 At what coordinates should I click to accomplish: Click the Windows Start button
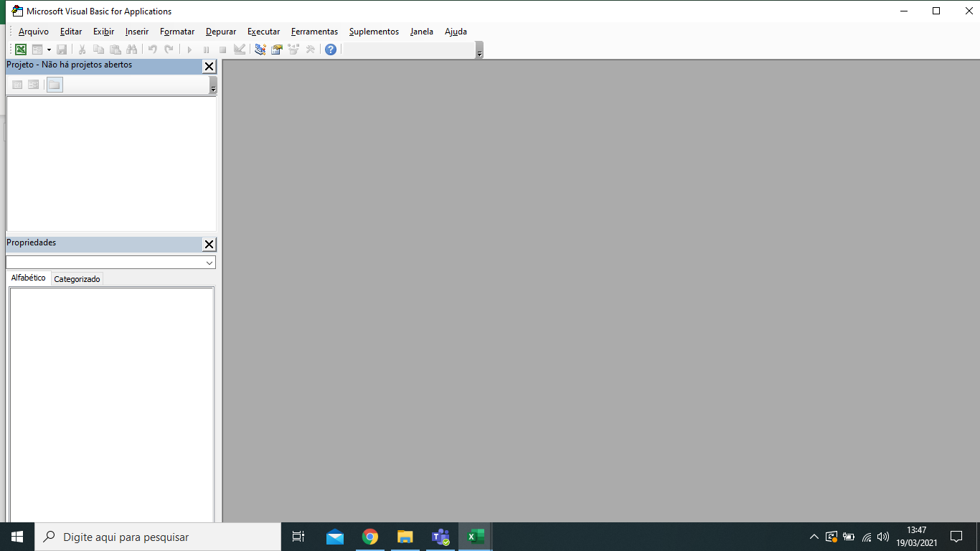tap(17, 537)
